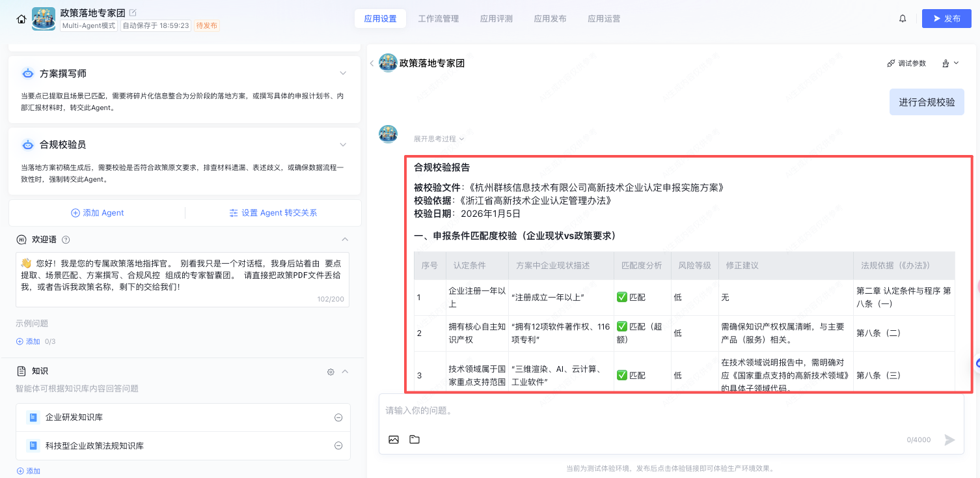The width and height of the screenshot is (980, 478).
Task: Click the edit icon beside 政策落地专家团 title
Action: point(133,12)
